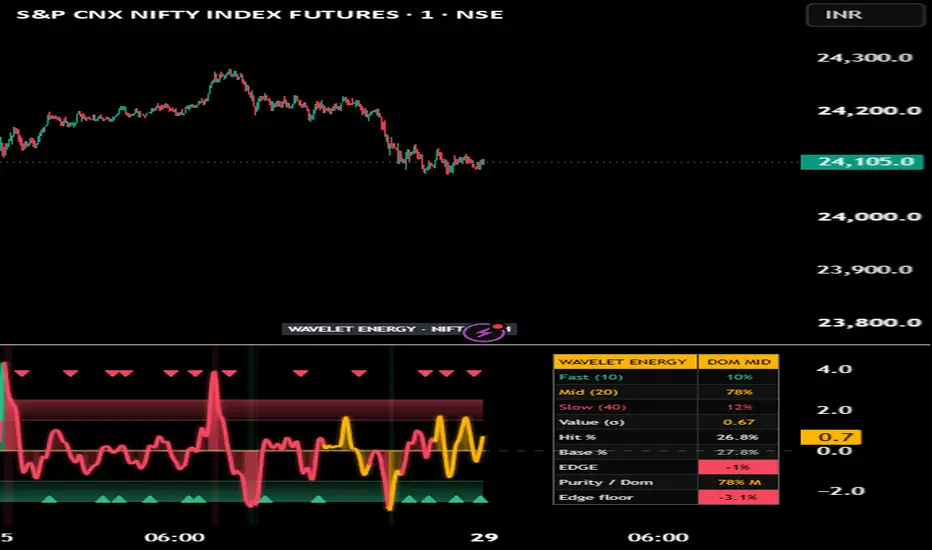Select the Hit % row label
This screenshot has width=932, height=550.
[577, 437]
